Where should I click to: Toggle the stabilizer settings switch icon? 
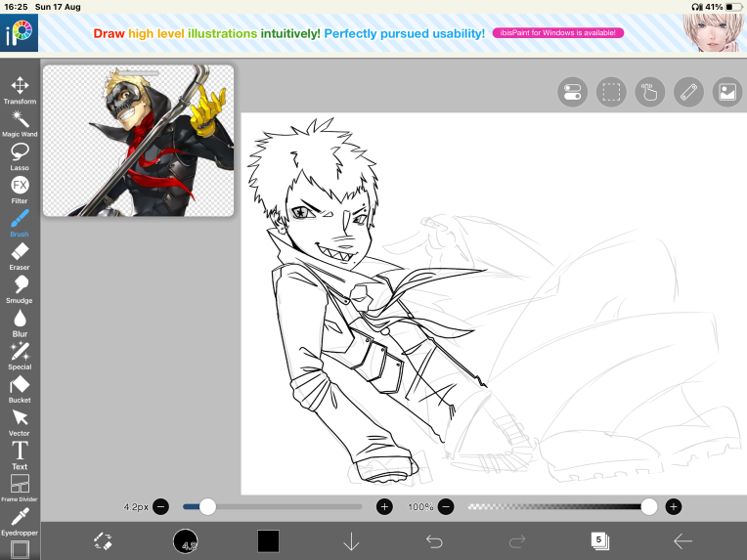pos(572,92)
